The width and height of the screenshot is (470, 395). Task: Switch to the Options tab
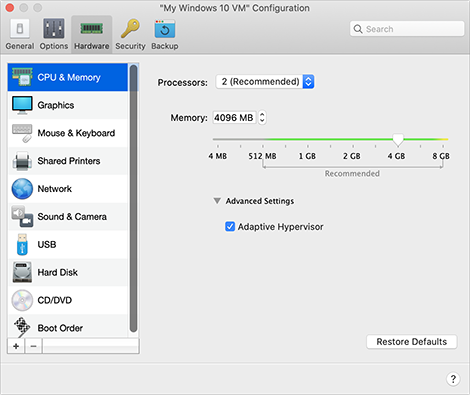click(54, 35)
